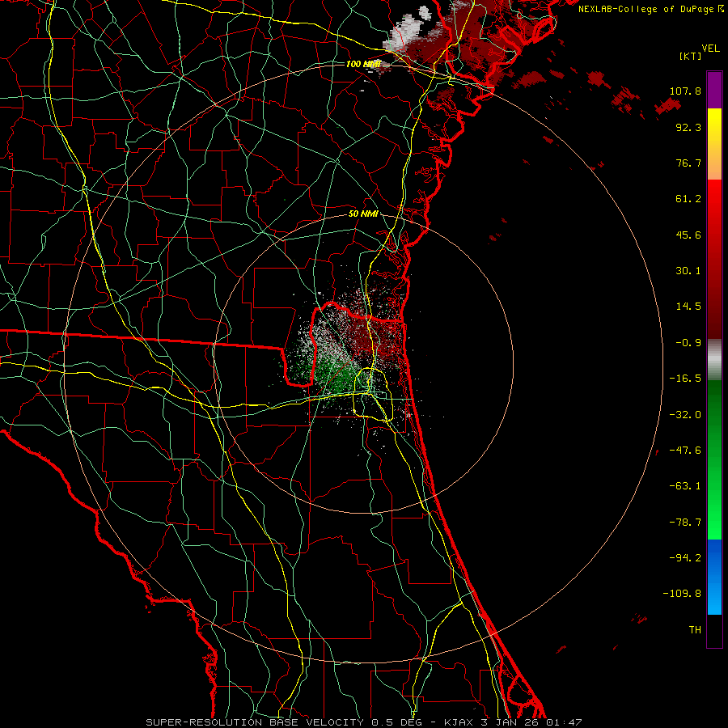
Task: Pick the red segment of velocity color bar
Action: click(714, 259)
